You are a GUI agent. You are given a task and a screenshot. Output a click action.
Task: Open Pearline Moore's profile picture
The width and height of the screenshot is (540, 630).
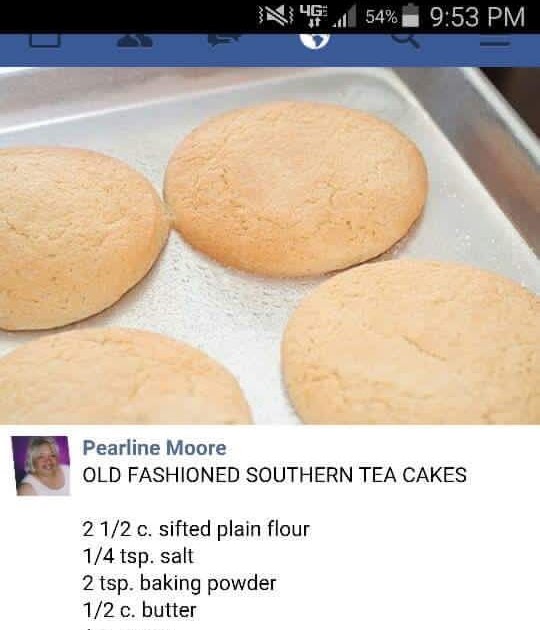point(42,466)
